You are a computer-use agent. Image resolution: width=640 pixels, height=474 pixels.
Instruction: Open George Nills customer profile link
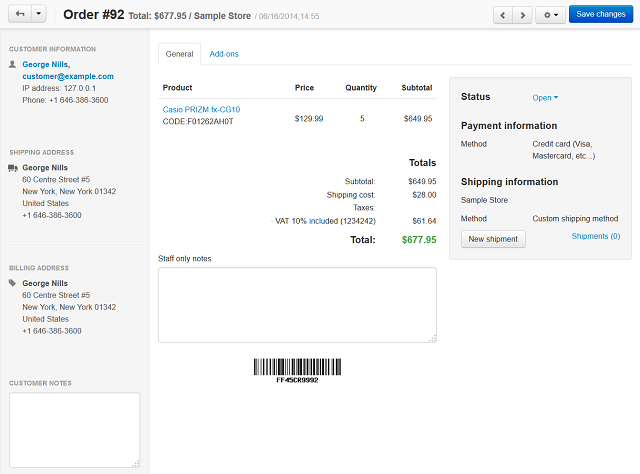point(46,65)
